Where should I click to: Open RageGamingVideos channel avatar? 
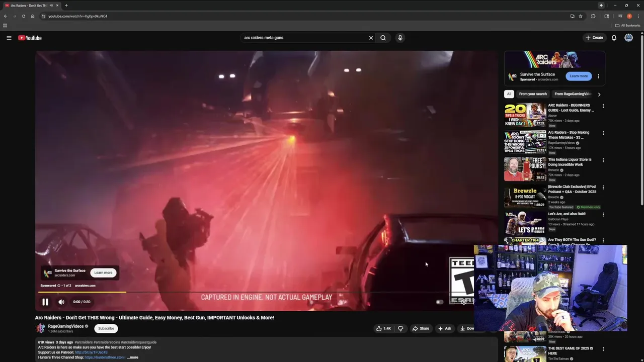pyautogui.click(x=40, y=328)
